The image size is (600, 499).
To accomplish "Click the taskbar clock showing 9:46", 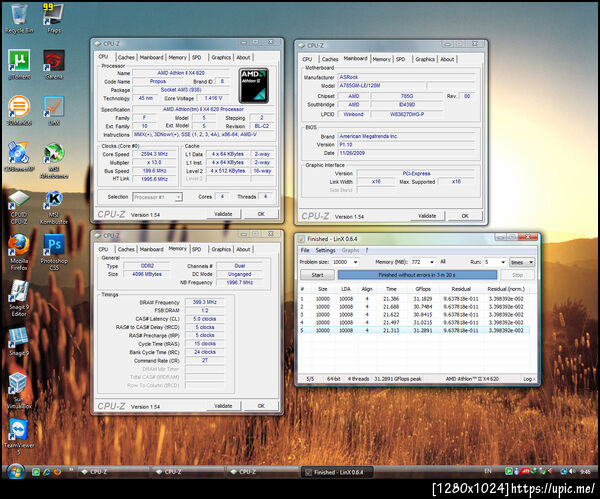I will pyautogui.click(x=585, y=472).
